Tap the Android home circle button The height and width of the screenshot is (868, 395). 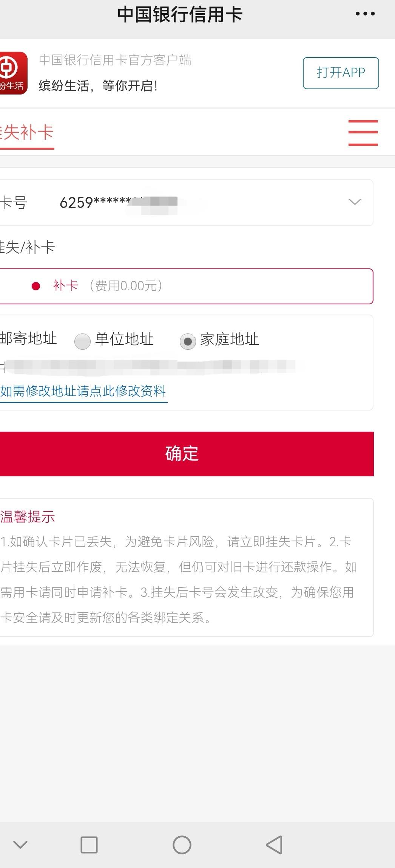click(x=182, y=845)
